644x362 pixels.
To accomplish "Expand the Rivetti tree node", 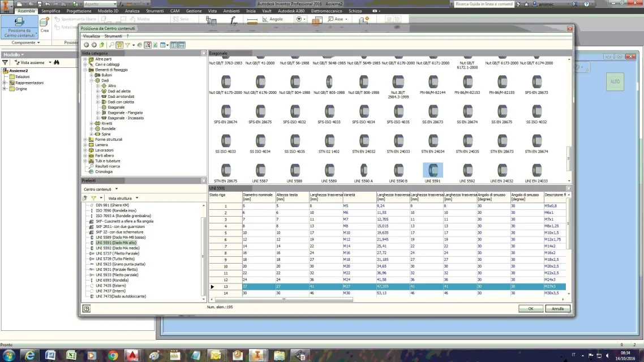I will click(92, 123).
